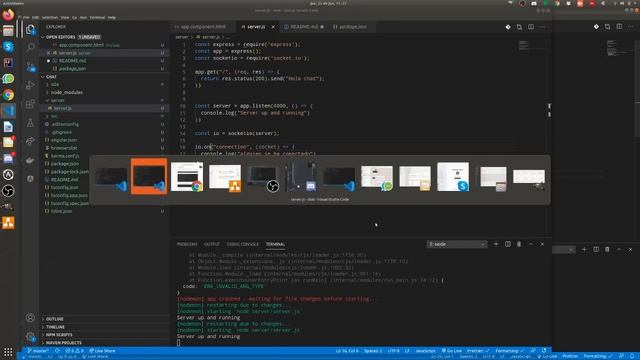
Task: Open Discord from Ubuntu dock
Action: (8, 158)
